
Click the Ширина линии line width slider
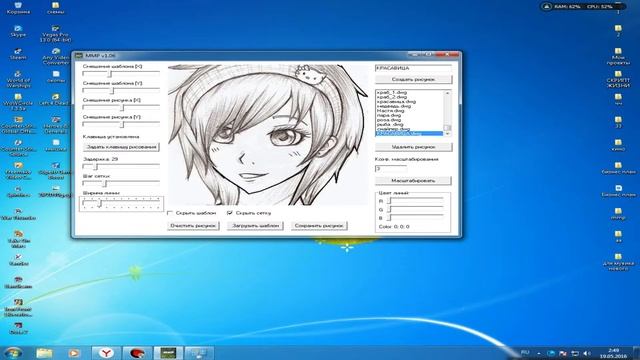point(121,203)
